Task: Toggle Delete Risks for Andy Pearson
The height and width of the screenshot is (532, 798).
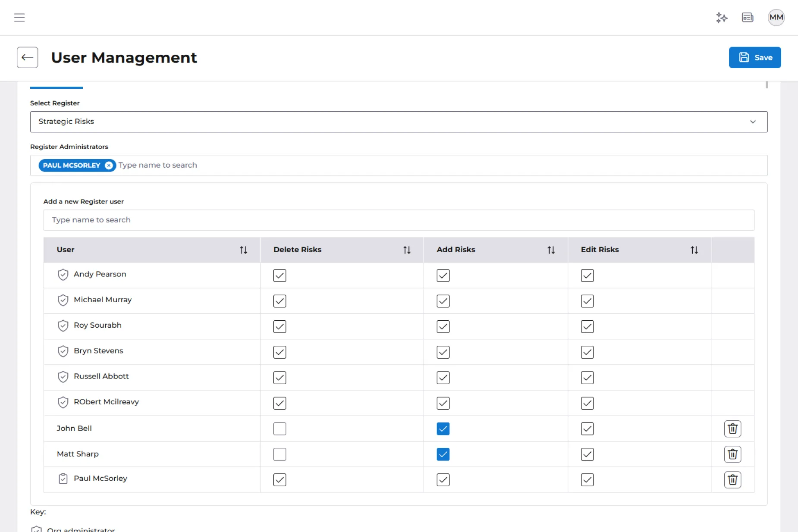Action: tap(280, 275)
